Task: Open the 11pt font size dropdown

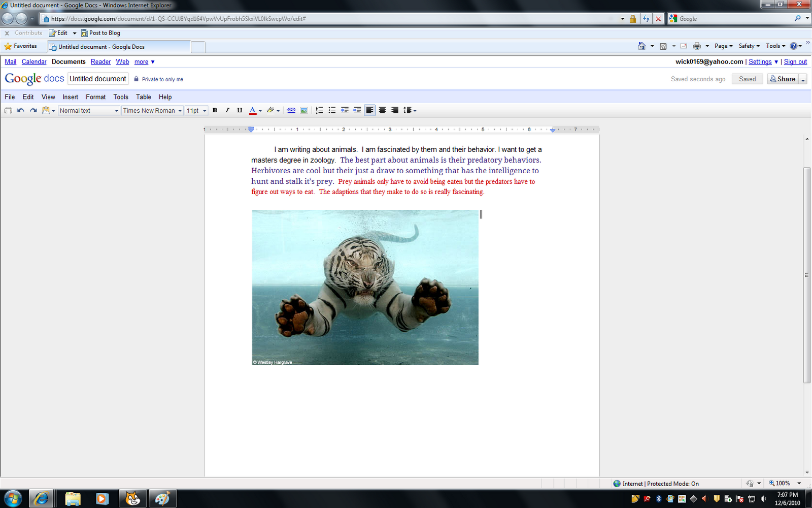Action: 196,111
